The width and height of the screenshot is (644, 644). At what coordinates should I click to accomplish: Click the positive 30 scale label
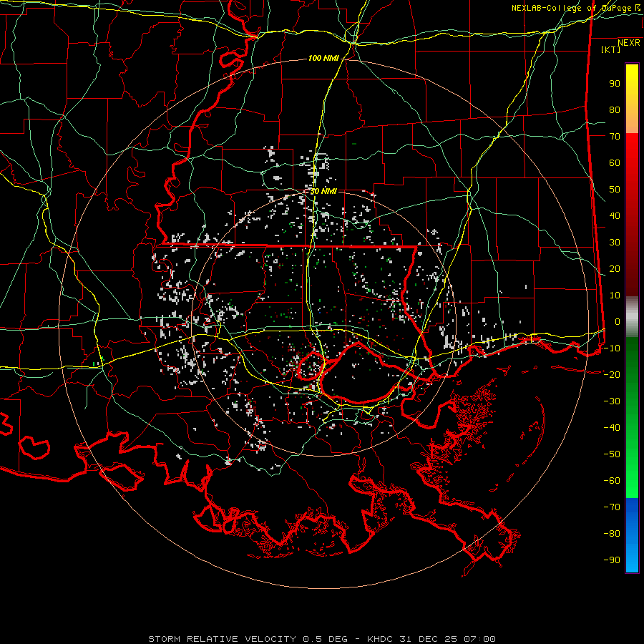615,243
